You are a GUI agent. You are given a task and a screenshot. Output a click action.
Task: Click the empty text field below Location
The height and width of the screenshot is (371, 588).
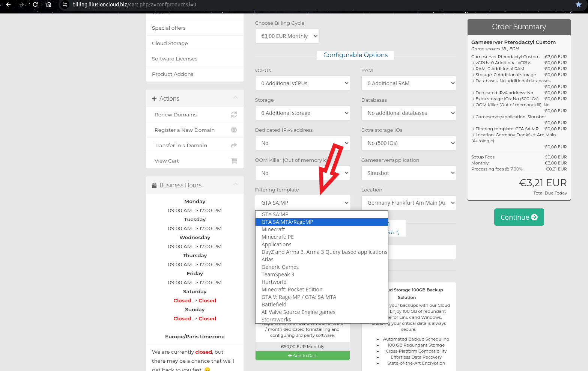tap(422, 252)
